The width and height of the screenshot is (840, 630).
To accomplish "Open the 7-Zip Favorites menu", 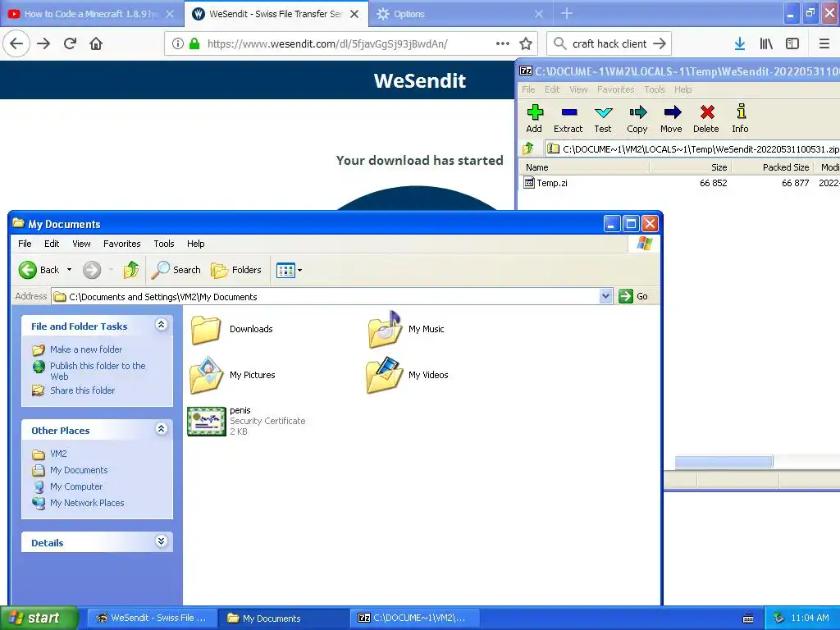I will [x=615, y=89].
